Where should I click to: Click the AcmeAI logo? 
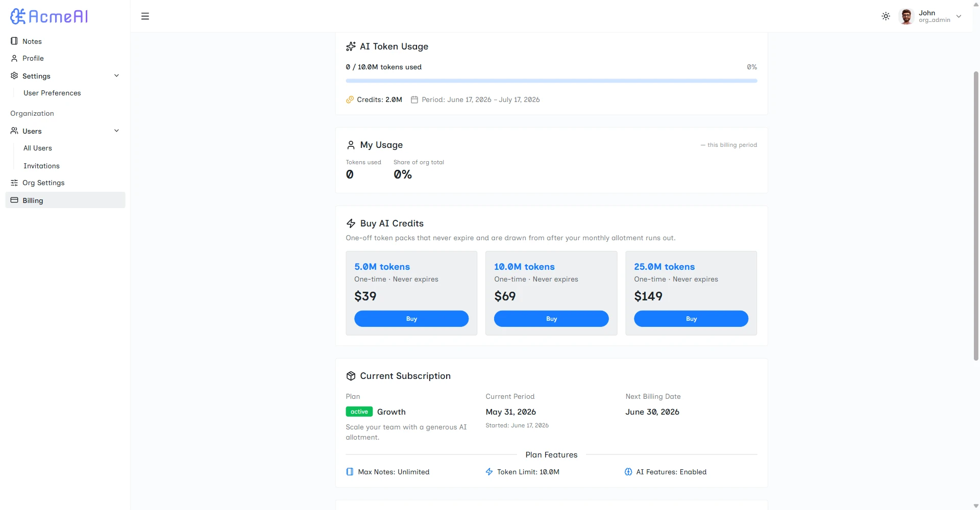pos(49,16)
